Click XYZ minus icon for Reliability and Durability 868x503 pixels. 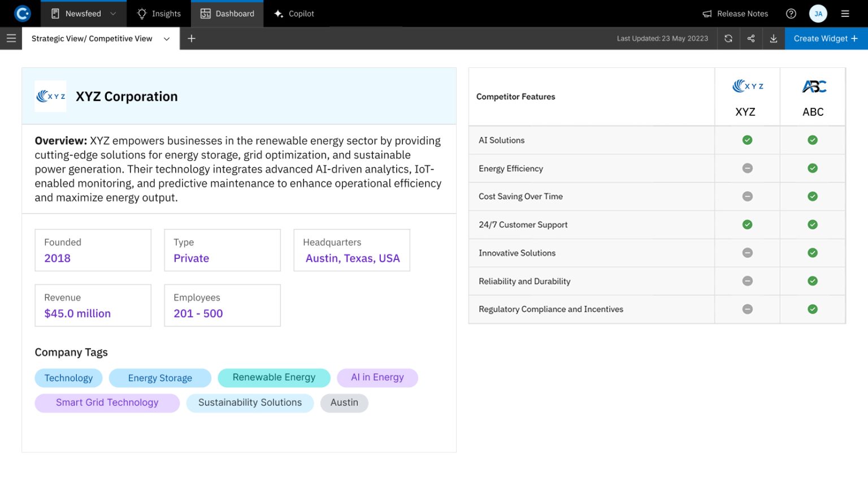coord(747,281)
